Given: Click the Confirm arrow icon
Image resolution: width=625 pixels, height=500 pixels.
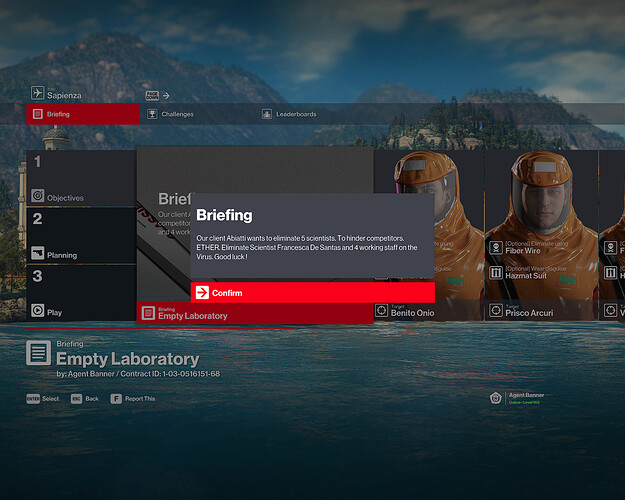Looking at the screenshot, I should [x=202, y=293].
